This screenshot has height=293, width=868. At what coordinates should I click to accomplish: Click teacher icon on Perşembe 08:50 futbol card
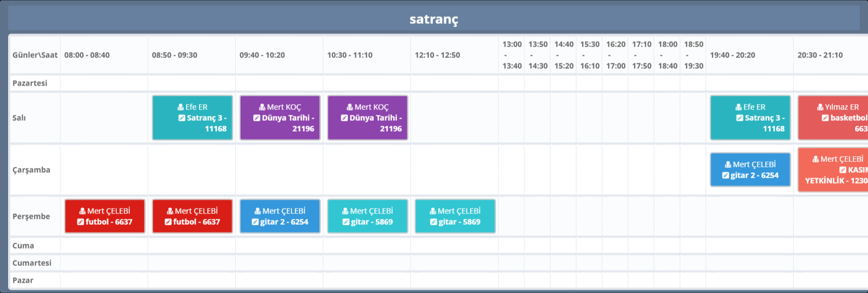pos(170,211)
